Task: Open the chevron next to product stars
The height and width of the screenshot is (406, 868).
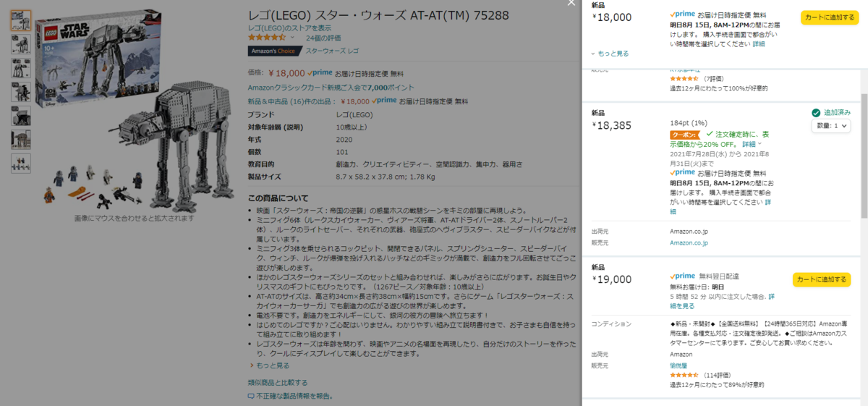Action: click(x=292, y=38)
